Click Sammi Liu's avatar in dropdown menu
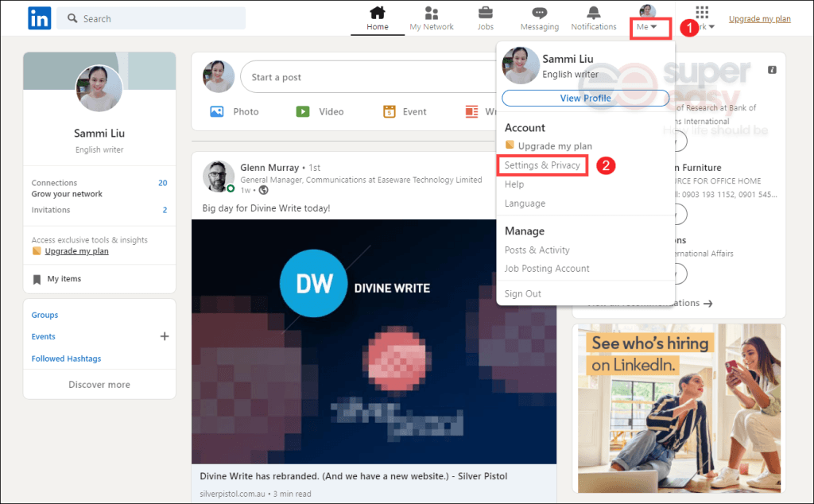 (521, 65)
